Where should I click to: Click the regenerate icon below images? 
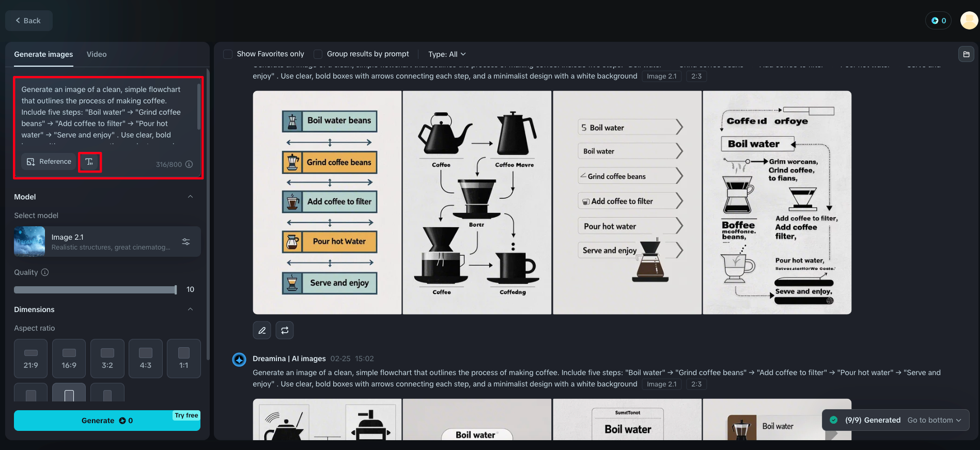(x=285, y=330)
